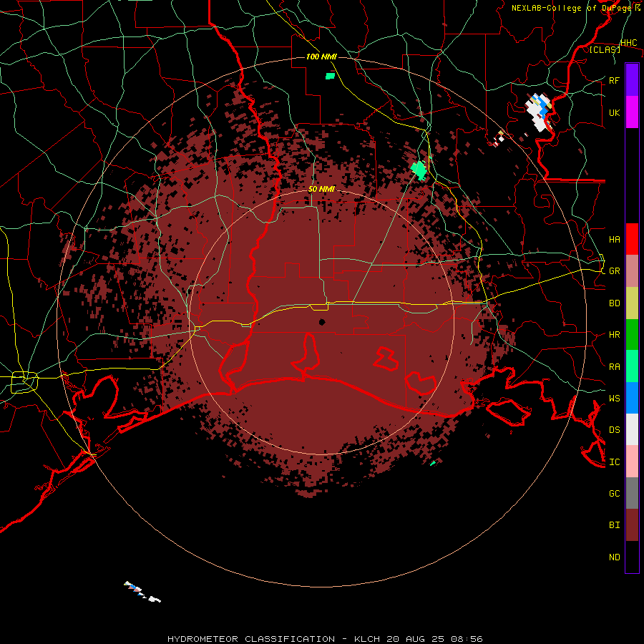
Task: Click the ND black legend swatch
Action: pyautogui.click(x=632, y=557)
